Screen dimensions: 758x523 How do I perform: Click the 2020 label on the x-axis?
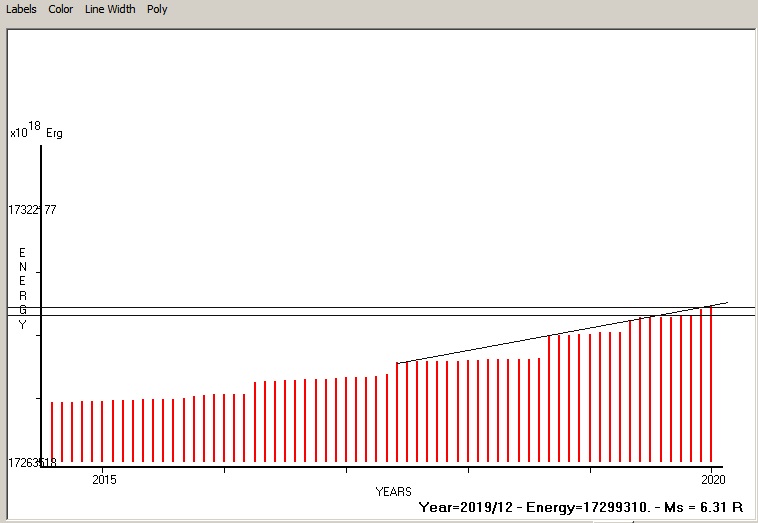click(x=710, y=479)
